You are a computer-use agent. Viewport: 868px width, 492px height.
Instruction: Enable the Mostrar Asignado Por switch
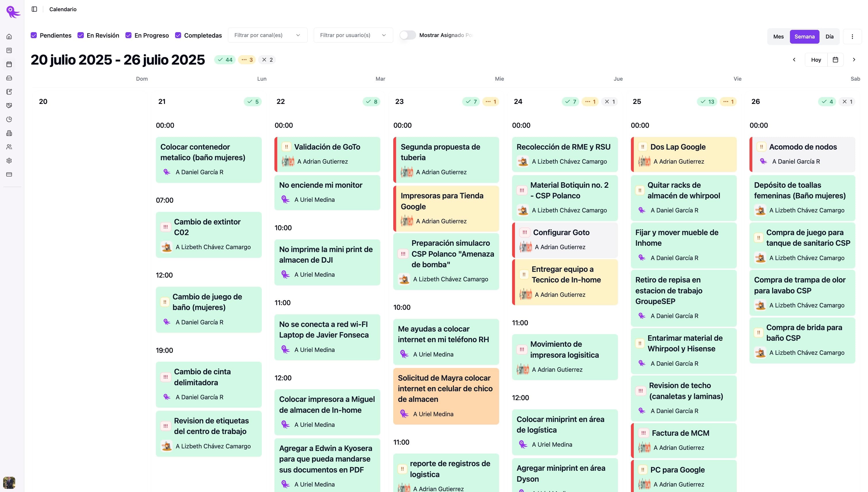point(408,35)
